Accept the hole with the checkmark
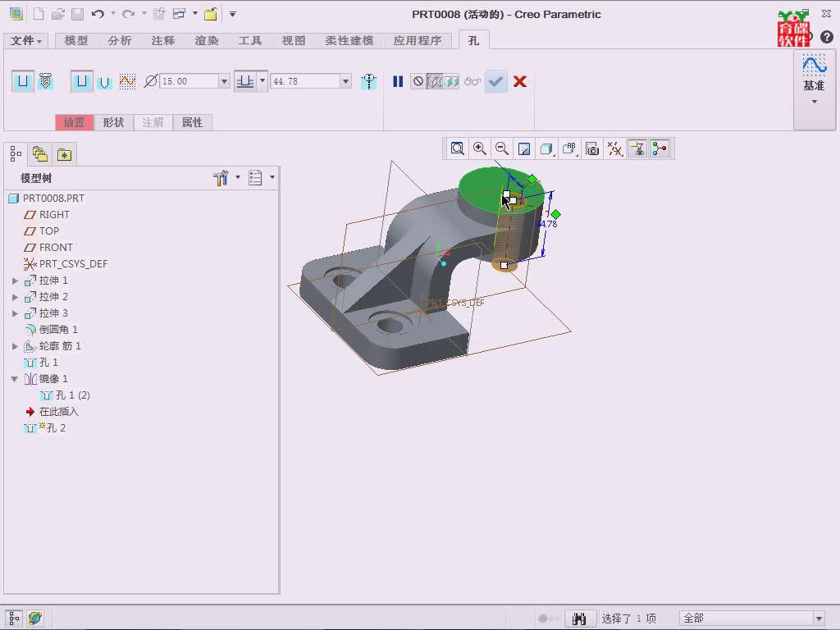The image size is (840, 630). coord(496,81)
